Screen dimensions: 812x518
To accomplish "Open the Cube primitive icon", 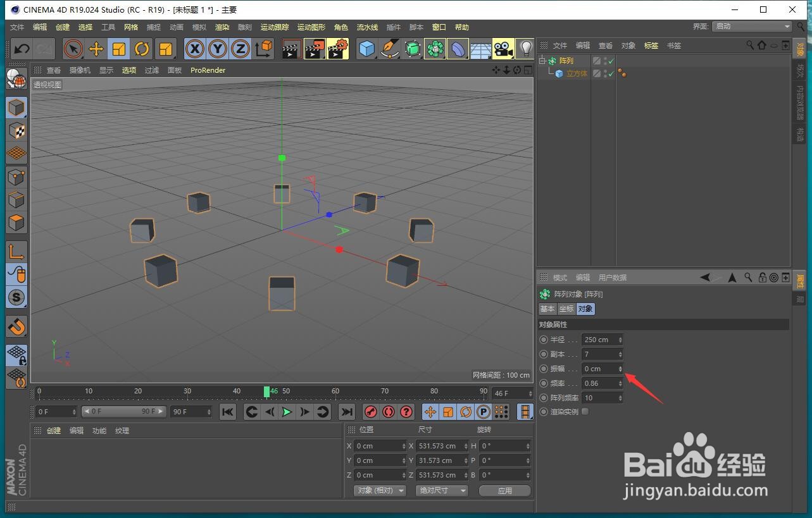I will tap(367, 49).
